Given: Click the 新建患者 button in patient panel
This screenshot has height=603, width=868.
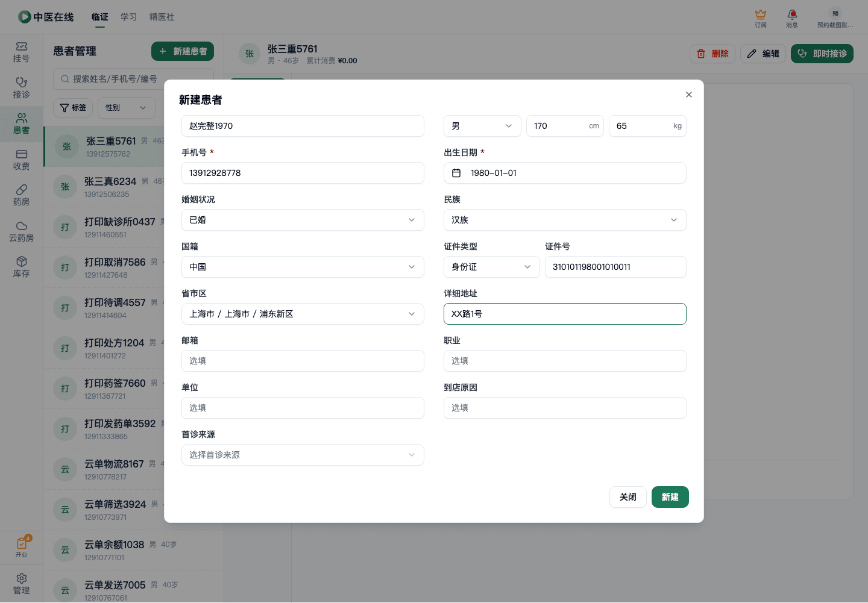Looking at the screenshot, I should pos(183,51).
